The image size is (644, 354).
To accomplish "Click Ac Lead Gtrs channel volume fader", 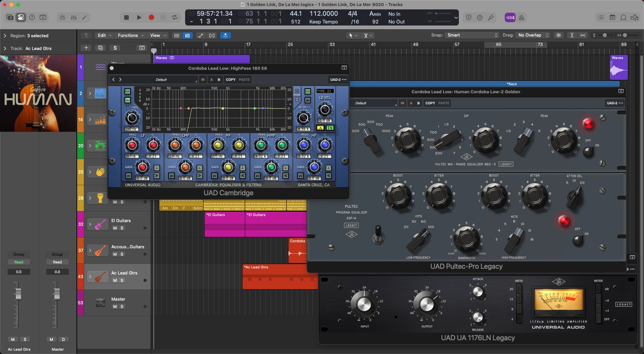I will point(18,294).
